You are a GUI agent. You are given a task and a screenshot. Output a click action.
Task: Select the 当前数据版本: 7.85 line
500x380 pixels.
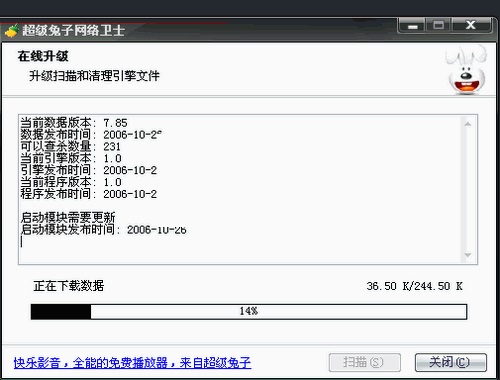[74, 123]
